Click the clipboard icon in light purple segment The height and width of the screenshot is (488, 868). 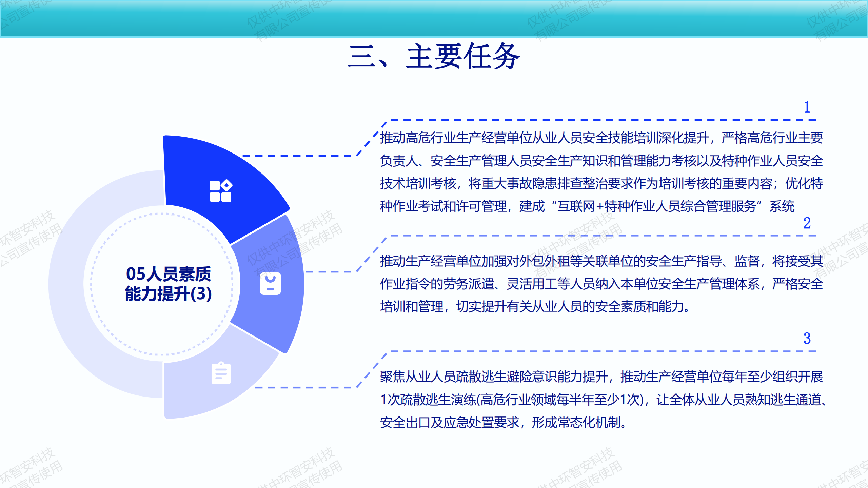[x=221, y=373]
